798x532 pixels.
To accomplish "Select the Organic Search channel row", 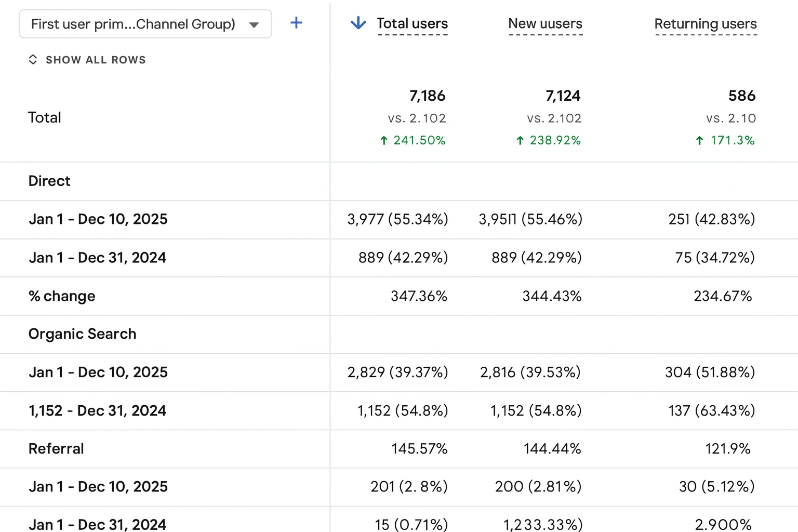I will (399, 334).
